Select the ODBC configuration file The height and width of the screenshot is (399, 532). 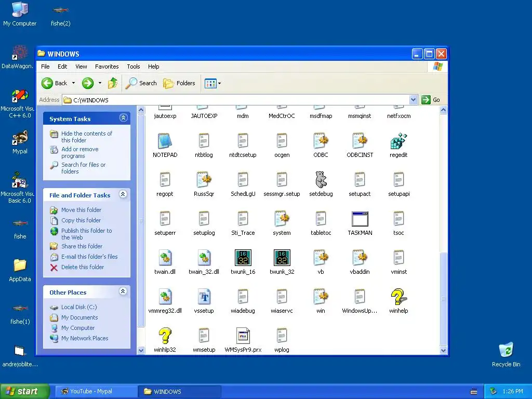(x=321, y=141)
